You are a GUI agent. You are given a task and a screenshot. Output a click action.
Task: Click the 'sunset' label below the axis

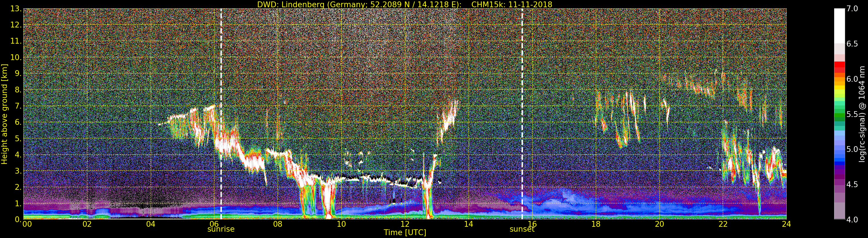point(522,229)
